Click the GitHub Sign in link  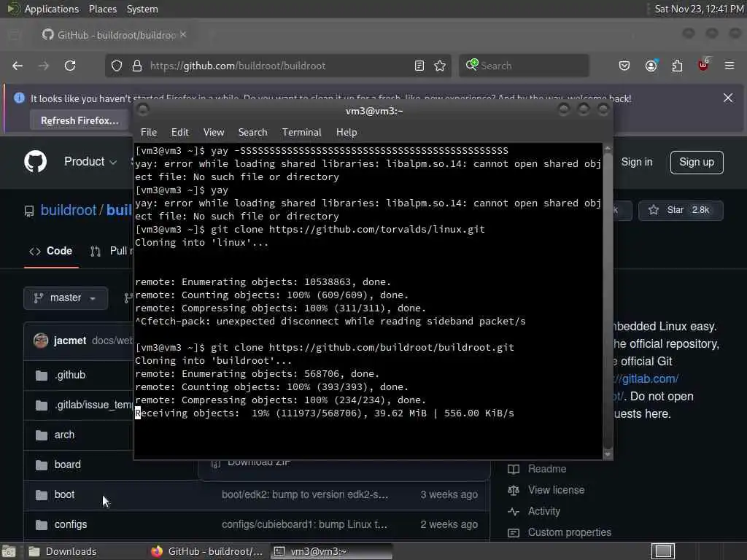636,162
